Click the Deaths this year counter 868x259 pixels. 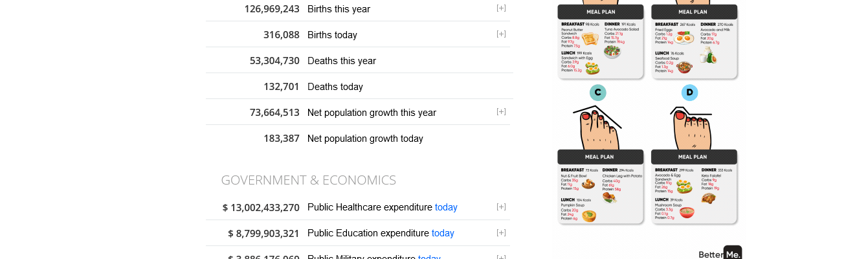point(274,61)
